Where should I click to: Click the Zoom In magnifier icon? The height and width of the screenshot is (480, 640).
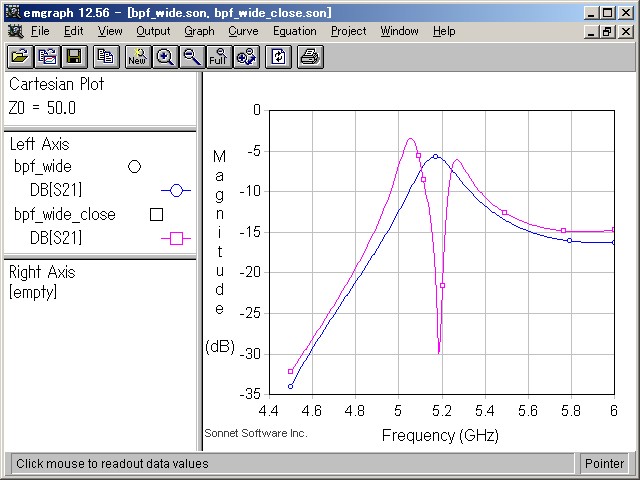point(165,57)
